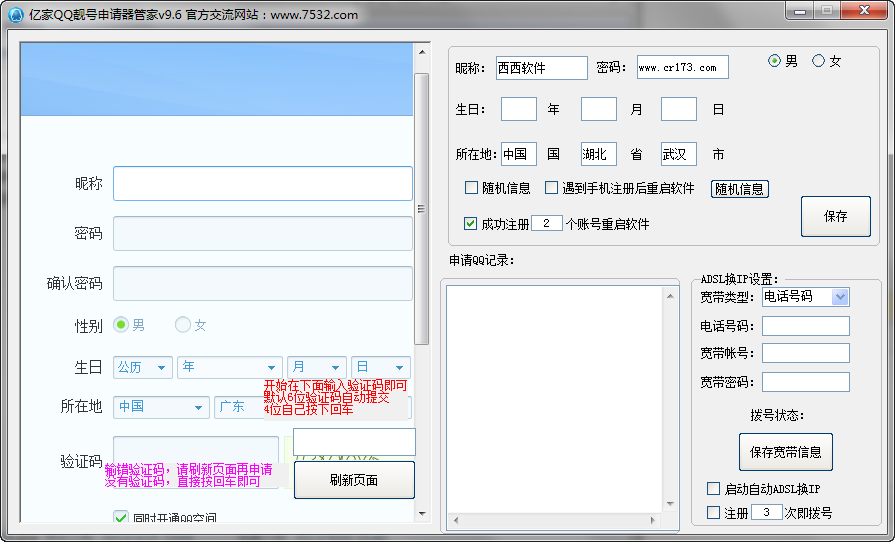Click the 宽带帐号 input field

(806, 353)
